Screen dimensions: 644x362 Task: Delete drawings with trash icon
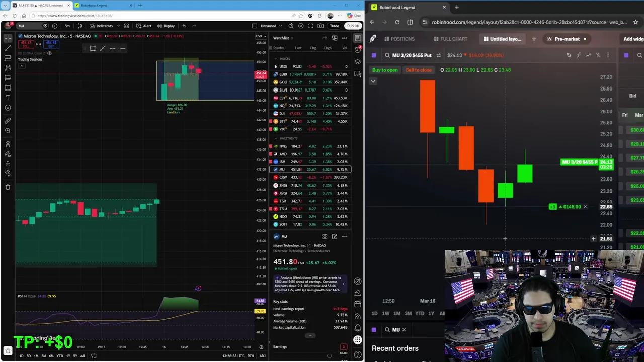point(8,187)
